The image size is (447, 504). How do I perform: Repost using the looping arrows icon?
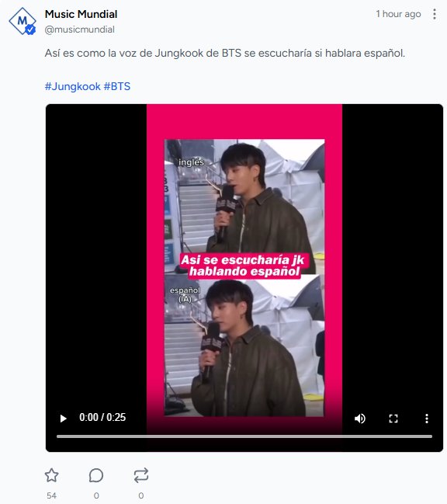point(141,475)
